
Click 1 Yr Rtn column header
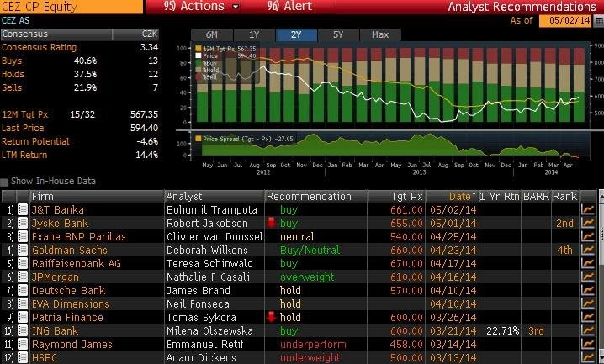[500, 197]
